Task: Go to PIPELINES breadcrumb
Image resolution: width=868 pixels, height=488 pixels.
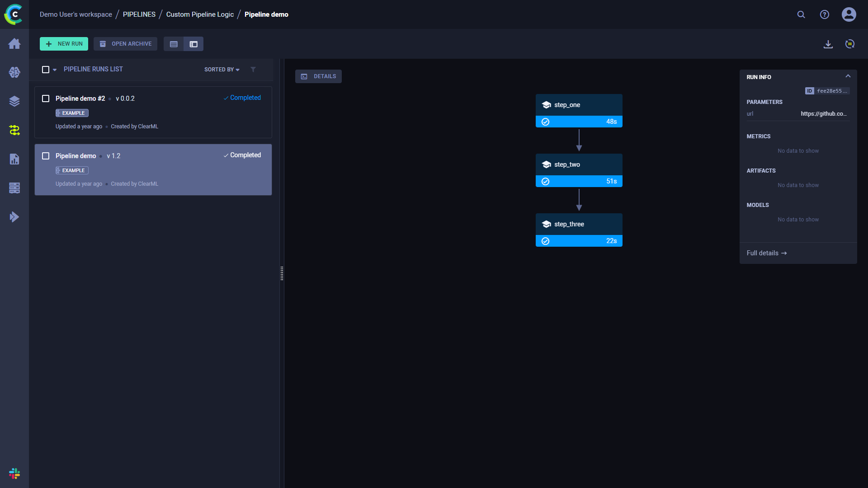Action: (x=139, y=14)
